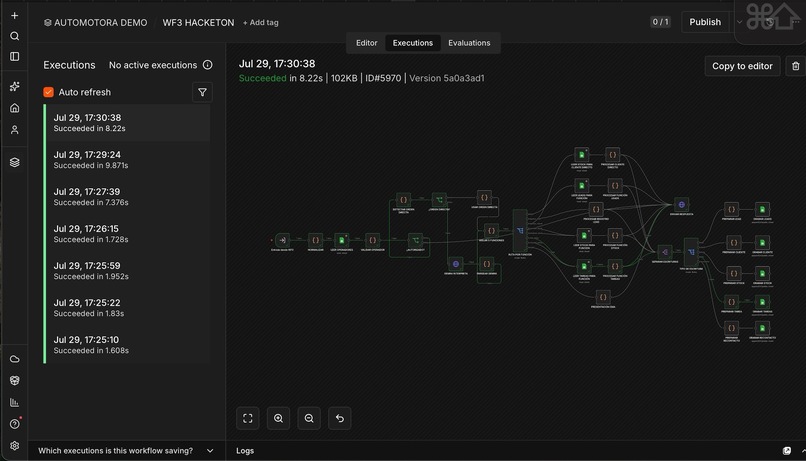Viewport: 806px width, 461px height.
Task: Open the executions filter funnel icon
Action: [202, 93]
